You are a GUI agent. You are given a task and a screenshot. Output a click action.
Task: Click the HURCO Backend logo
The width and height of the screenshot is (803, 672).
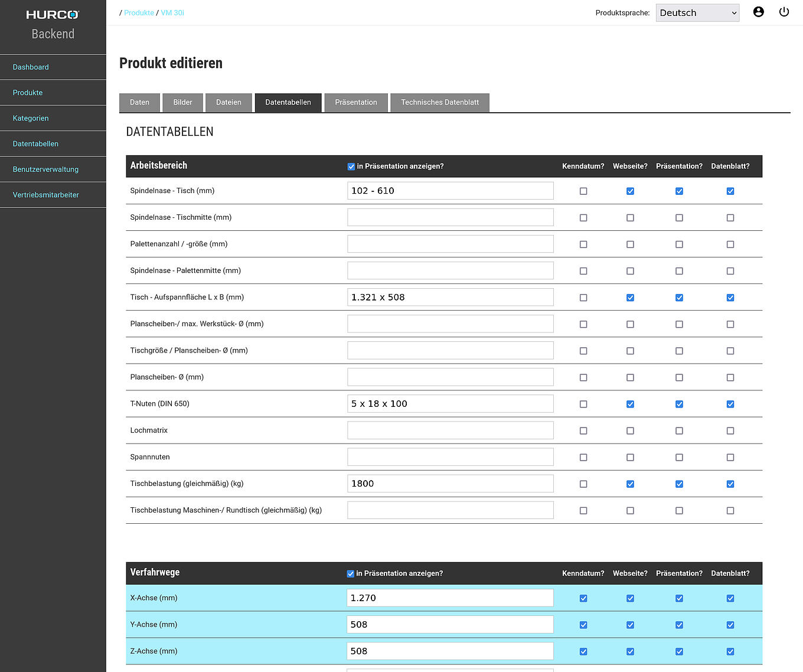click(53, 24)
